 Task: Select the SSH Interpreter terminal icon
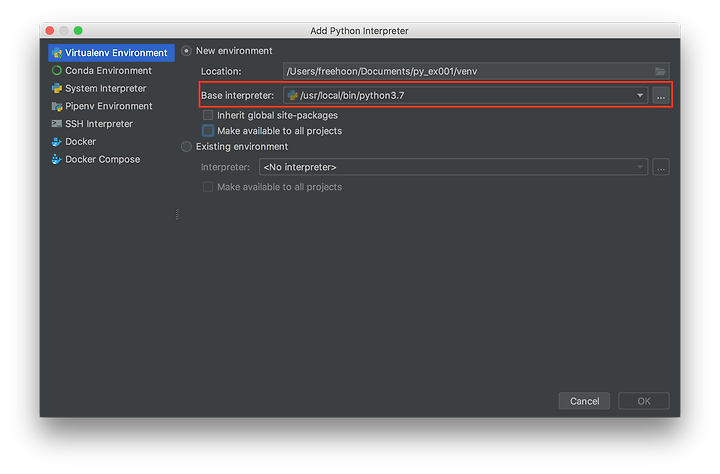point(57,124)
